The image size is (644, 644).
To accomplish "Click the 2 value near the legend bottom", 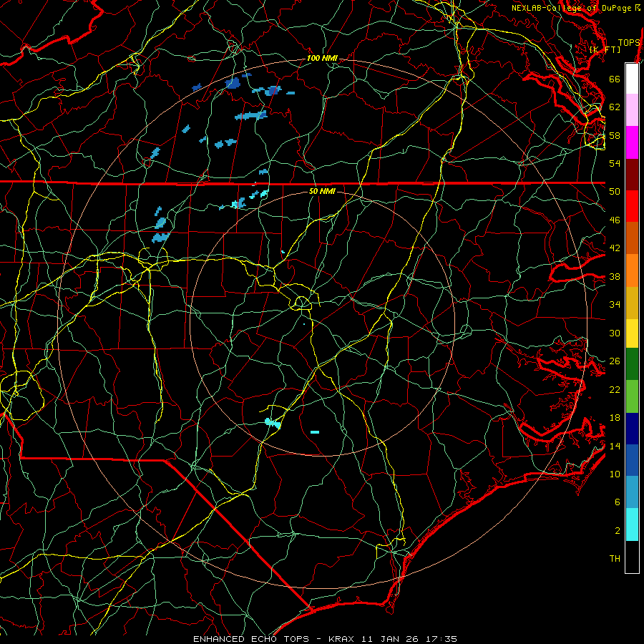I will coord(618,531).
